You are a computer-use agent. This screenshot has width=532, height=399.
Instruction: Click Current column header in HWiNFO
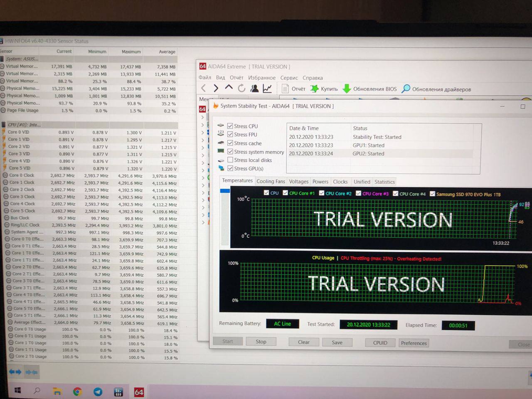coord(64,51)
